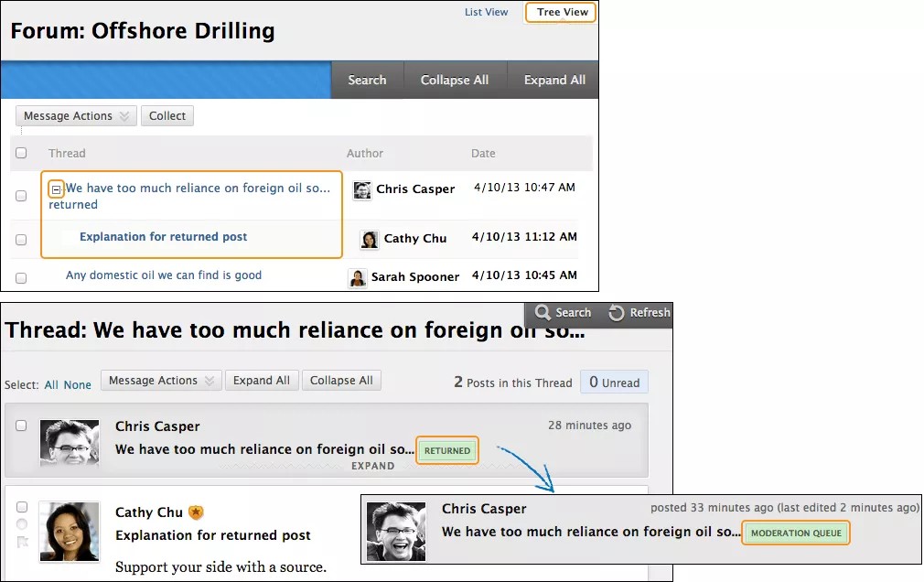Viewport: 924px width, 582px height.
Task: Click Chris Casper's avatar in the forum list
Action: pos(361,190)
